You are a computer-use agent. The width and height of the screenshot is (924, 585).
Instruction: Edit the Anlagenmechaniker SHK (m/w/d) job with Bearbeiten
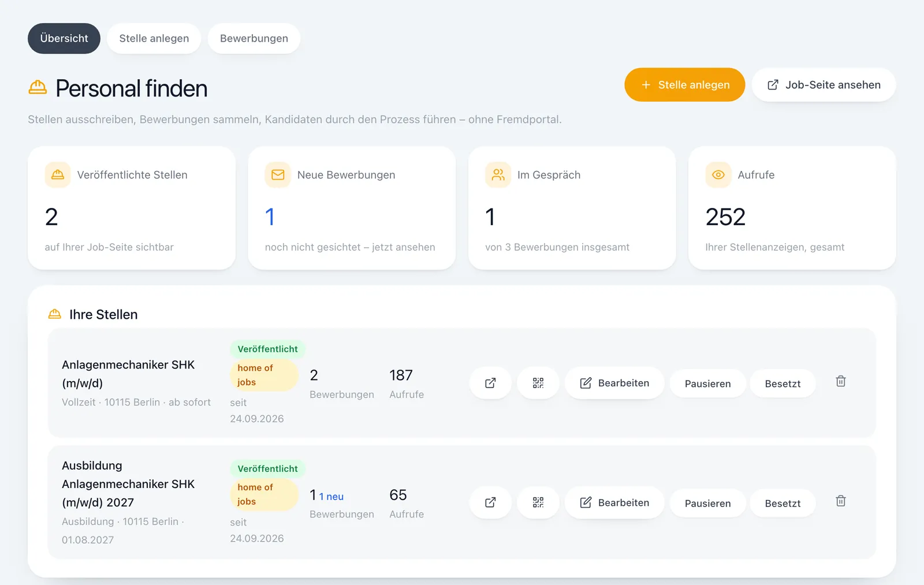point(614,383)
